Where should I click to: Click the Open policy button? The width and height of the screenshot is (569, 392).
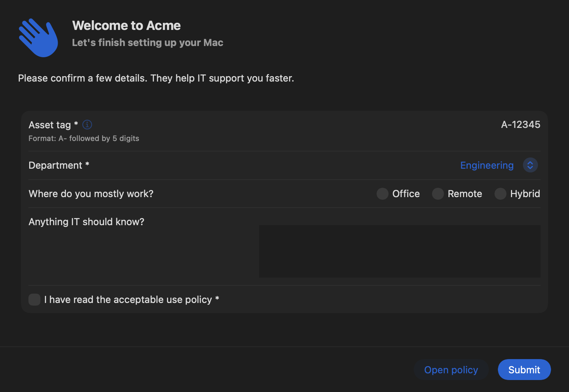coord(451,370)
